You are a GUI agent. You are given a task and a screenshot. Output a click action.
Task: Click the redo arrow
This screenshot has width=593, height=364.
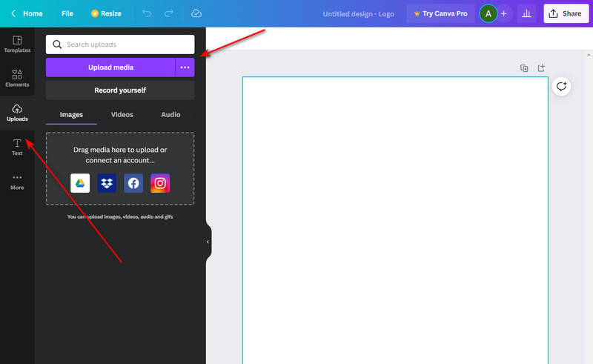(x=170, y=13)
